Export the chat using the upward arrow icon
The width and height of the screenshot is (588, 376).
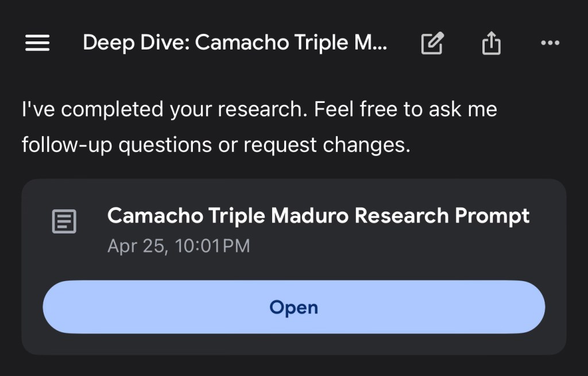492,43
